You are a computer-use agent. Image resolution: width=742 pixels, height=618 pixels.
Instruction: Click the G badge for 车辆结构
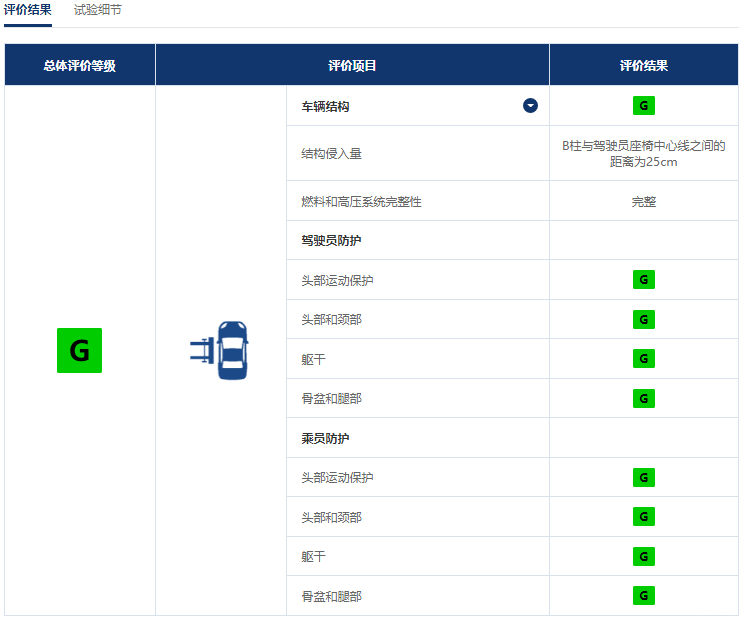point(644,106)
